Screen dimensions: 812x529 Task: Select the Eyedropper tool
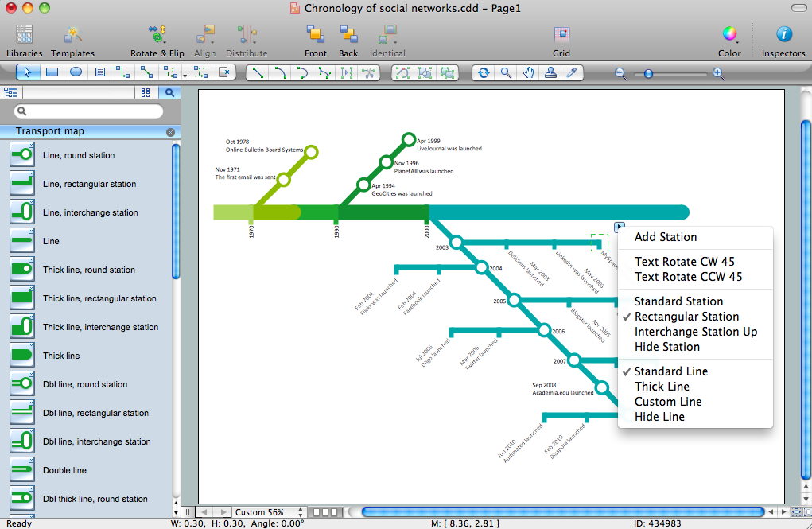tap(573, 72)
